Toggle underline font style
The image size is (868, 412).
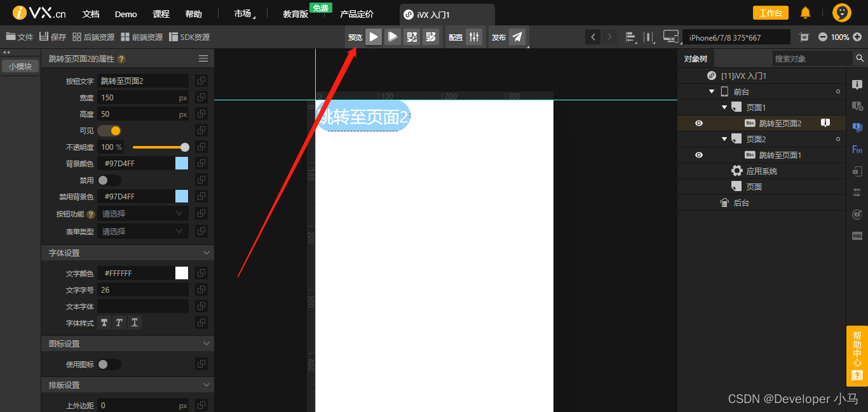coord(134,322)
